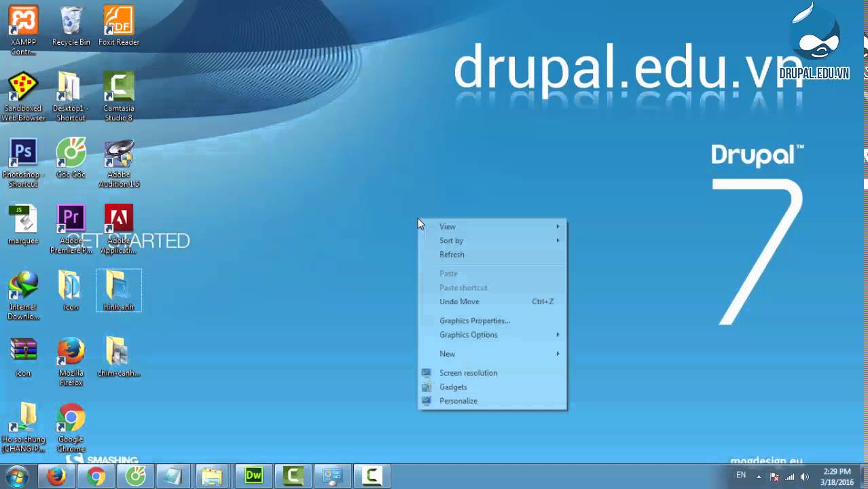Open Chrome from the taskbar
This screenshot has width=868, height=489.
[96, 477]
